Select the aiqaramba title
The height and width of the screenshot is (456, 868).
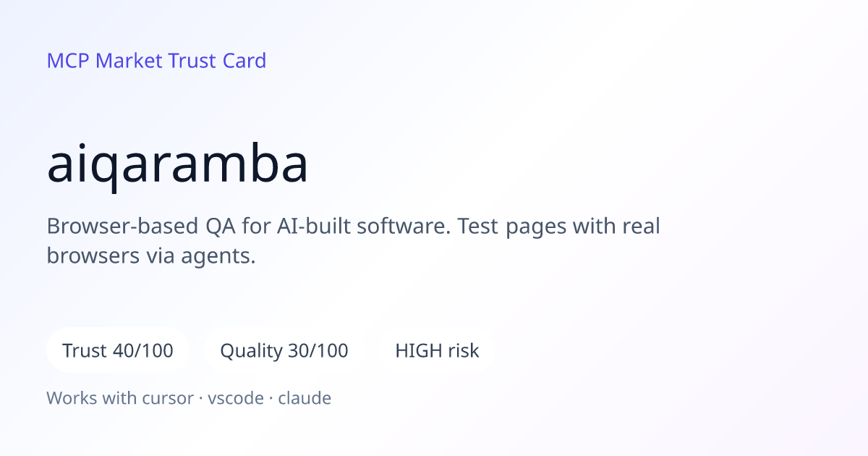[177, 165]
